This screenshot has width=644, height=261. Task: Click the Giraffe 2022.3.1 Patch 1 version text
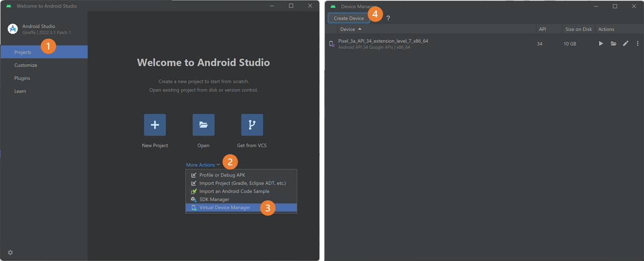[x=46, y=33]
